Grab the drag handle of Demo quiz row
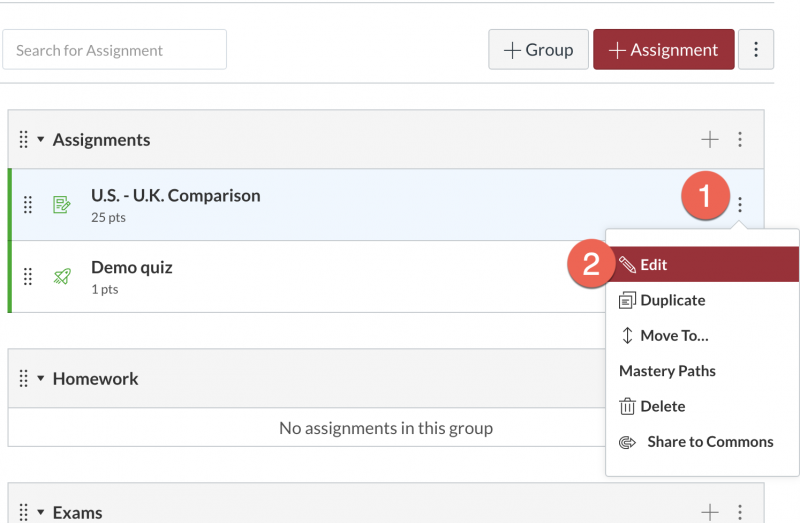 (28, 277)
